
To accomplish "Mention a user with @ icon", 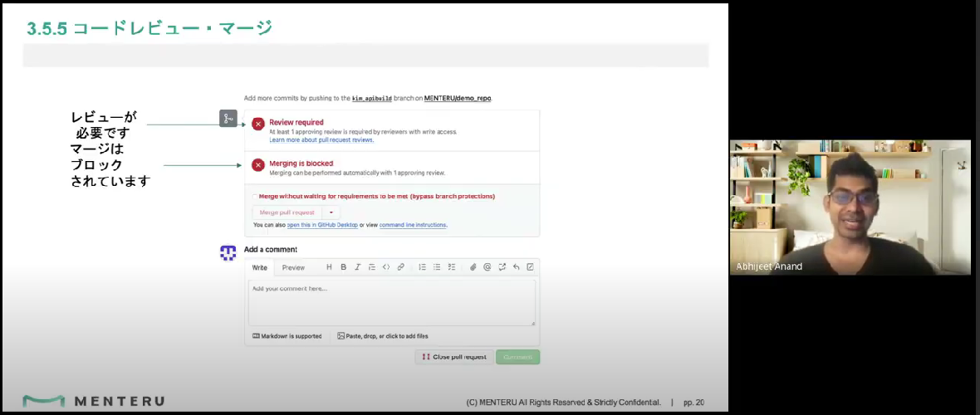I will pyautogui.click(x=488, y=267).
